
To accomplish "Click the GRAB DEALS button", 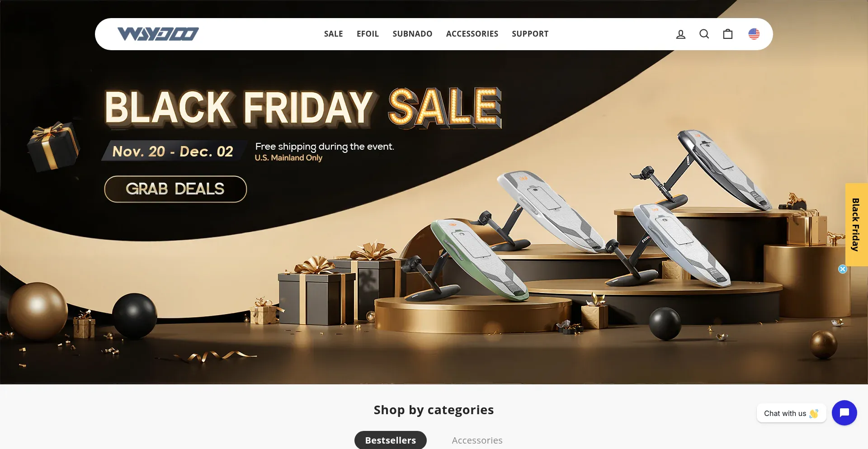I will pos(175,189).
